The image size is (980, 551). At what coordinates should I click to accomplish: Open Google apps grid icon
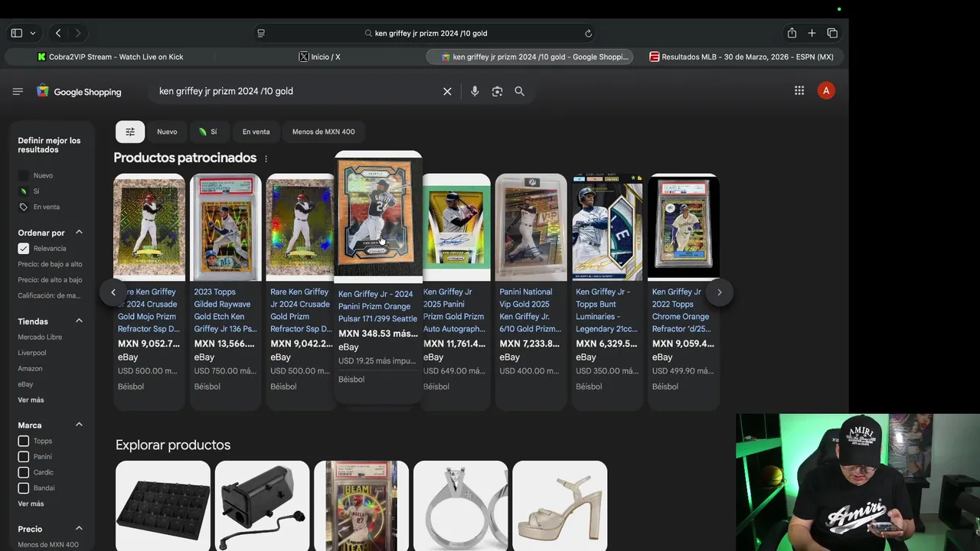(x=799, y=90)
